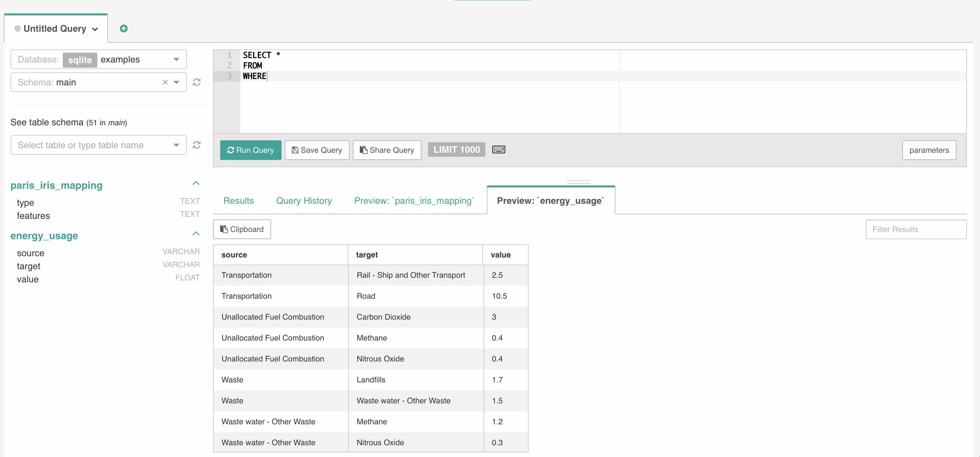Collapse the paris_iris_mapping table schema
Image resolution: width=980 pixels, height=457 pixels.
tap(196, 184)
